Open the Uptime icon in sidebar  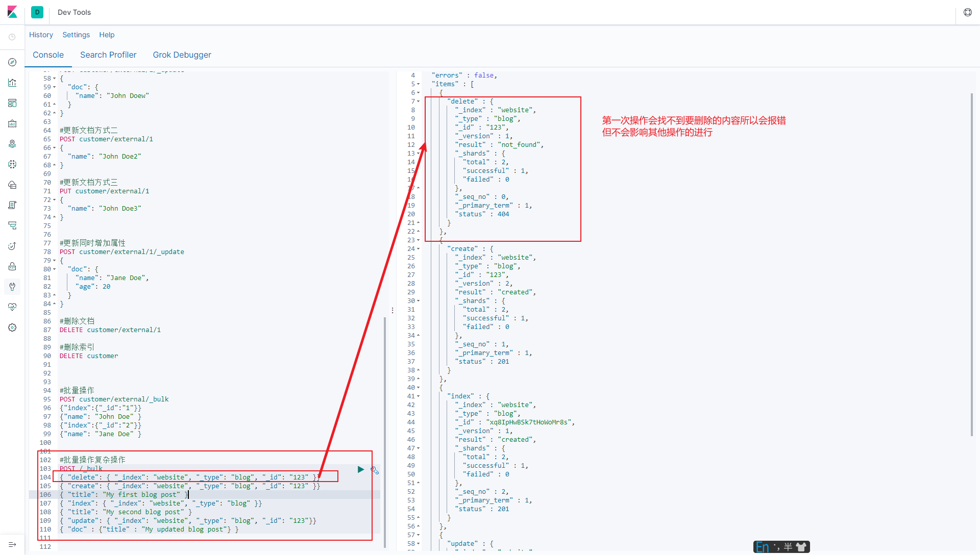[x=12, y=246]
